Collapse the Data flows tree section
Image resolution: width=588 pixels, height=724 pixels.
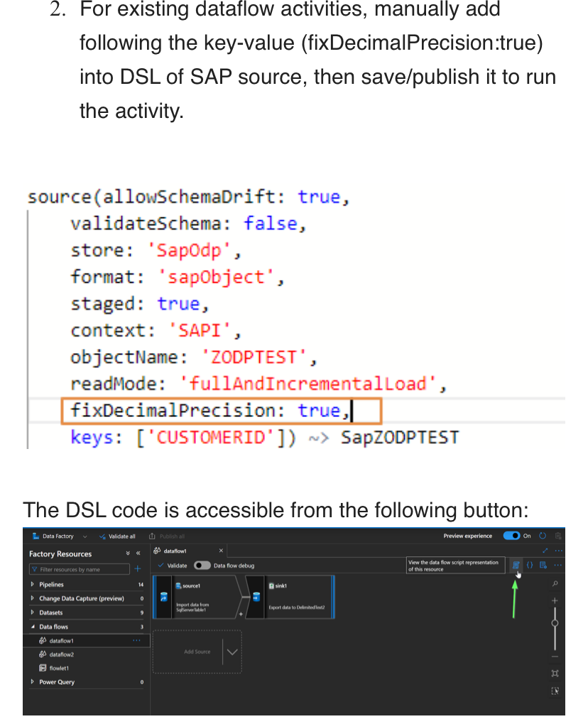click(32, 627)
